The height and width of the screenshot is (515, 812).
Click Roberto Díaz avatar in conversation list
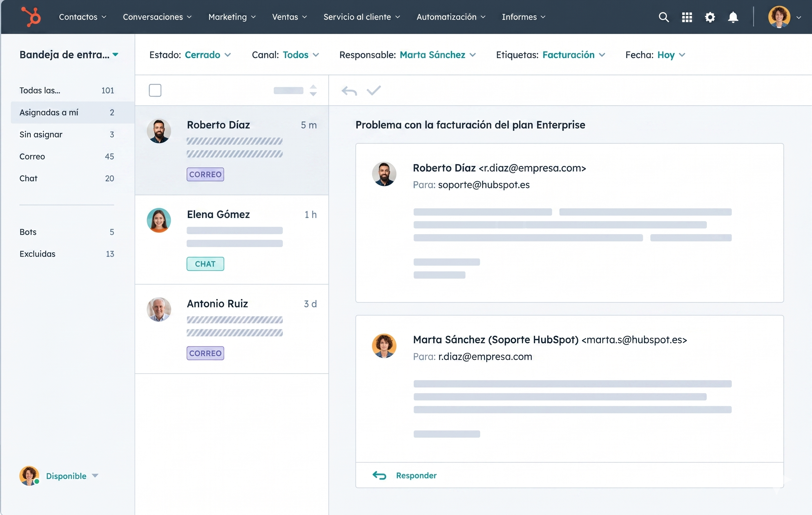159,131
